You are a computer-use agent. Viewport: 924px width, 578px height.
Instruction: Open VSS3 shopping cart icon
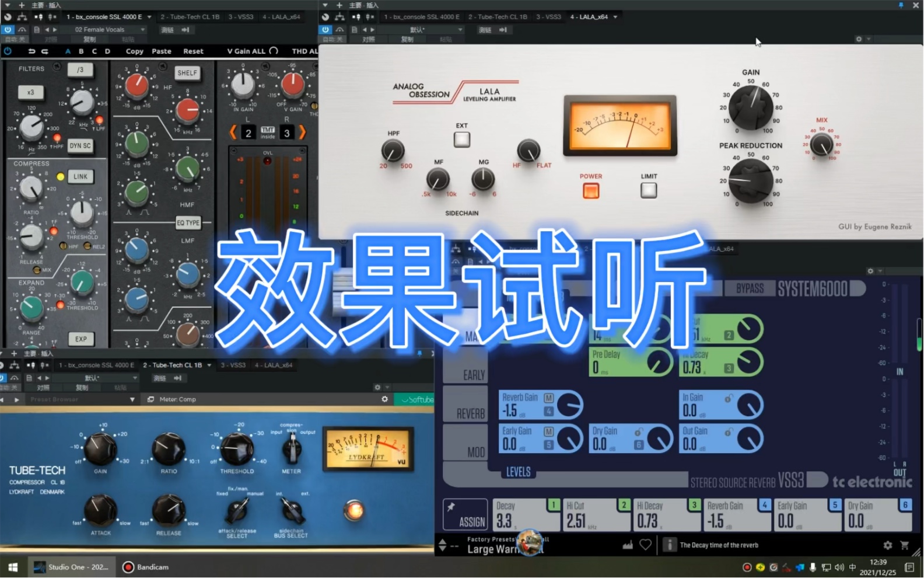(905, 545)
